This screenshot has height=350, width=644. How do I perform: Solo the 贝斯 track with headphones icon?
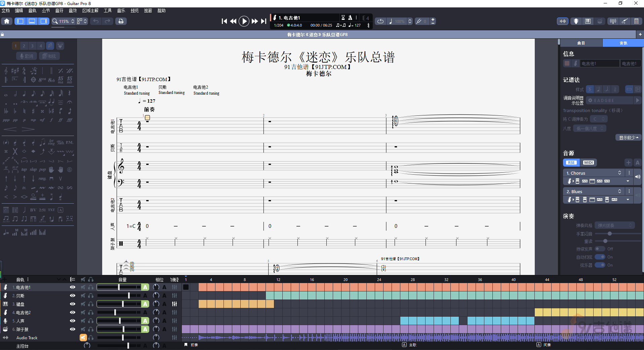coord(91,295)
